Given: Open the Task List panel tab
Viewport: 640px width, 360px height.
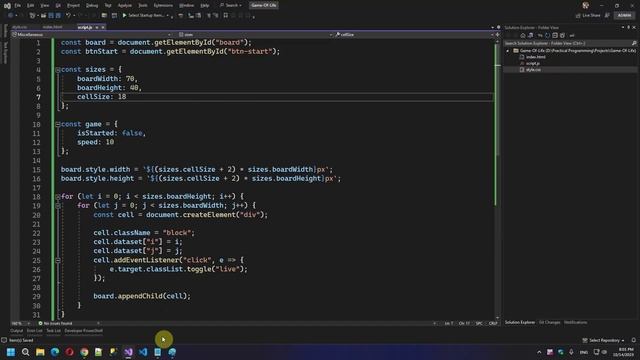Looking at the screenshot, I should 53,331.
